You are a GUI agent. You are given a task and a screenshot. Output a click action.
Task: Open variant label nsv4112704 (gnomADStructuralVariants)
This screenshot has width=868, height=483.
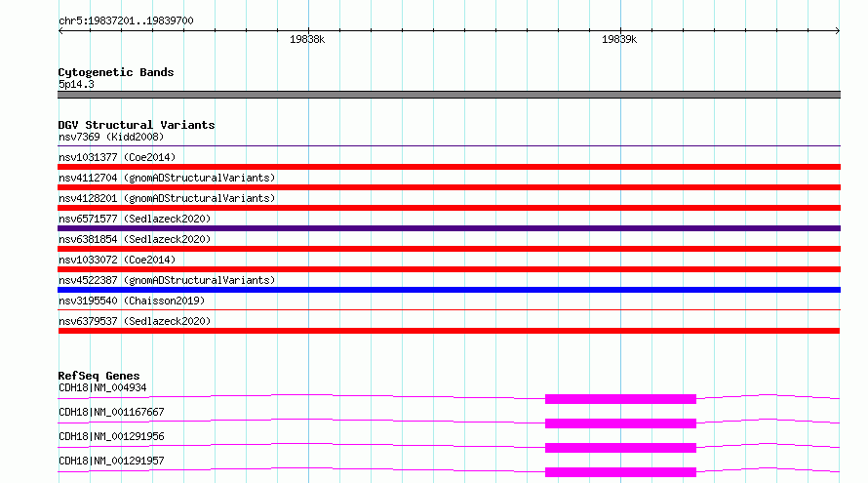click(167, 178)
